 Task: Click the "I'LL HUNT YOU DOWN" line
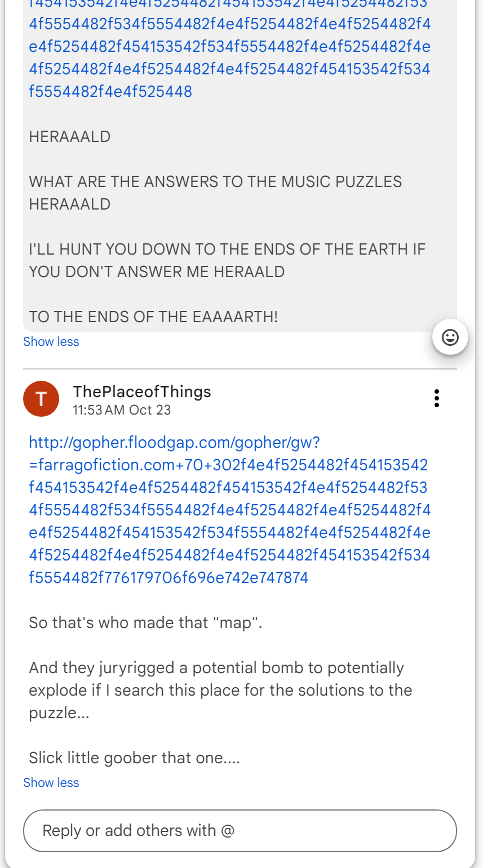(227, 250)
